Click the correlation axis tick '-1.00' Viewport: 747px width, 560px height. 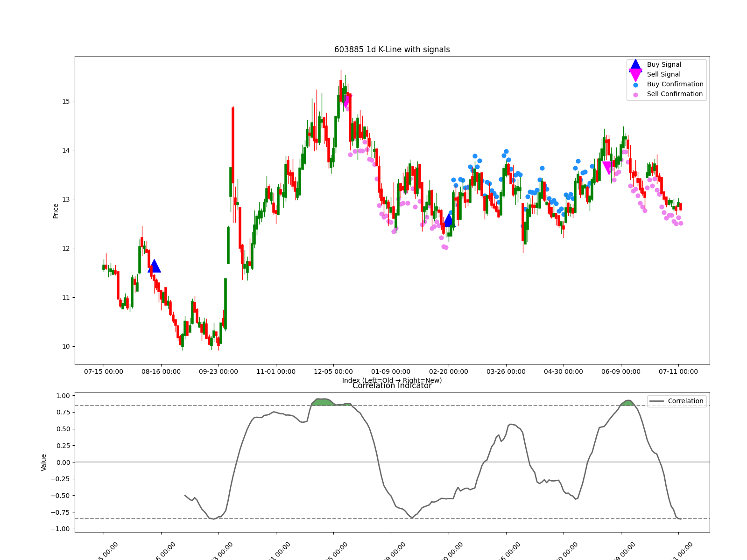[x=61, y=529]
